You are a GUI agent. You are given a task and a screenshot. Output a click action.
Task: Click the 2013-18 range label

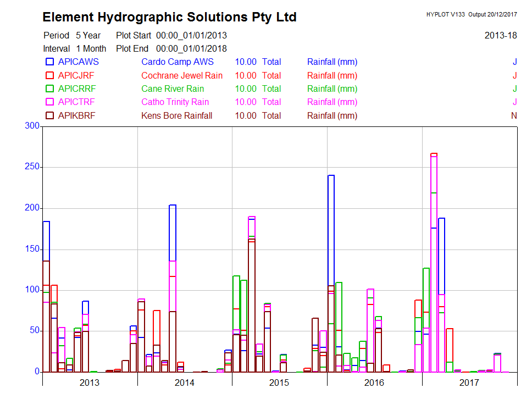coord(500,35)
